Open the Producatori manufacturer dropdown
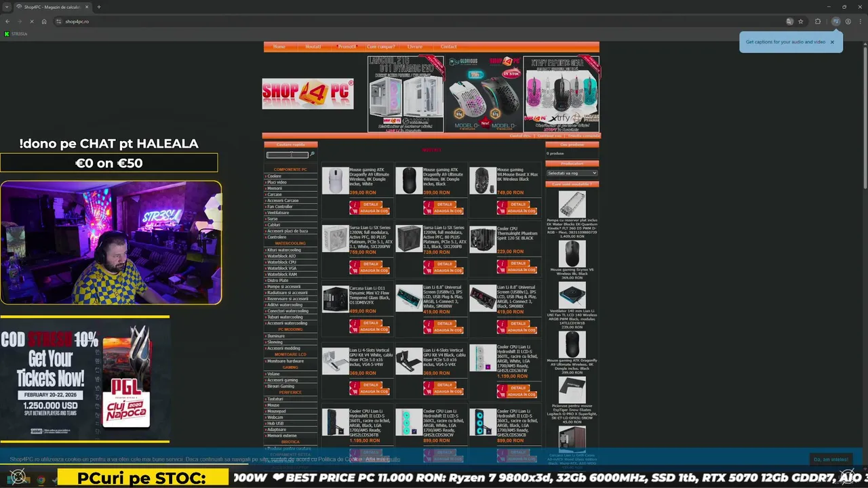The height and width of the screenshot is (488, 868). coord(572,173)
